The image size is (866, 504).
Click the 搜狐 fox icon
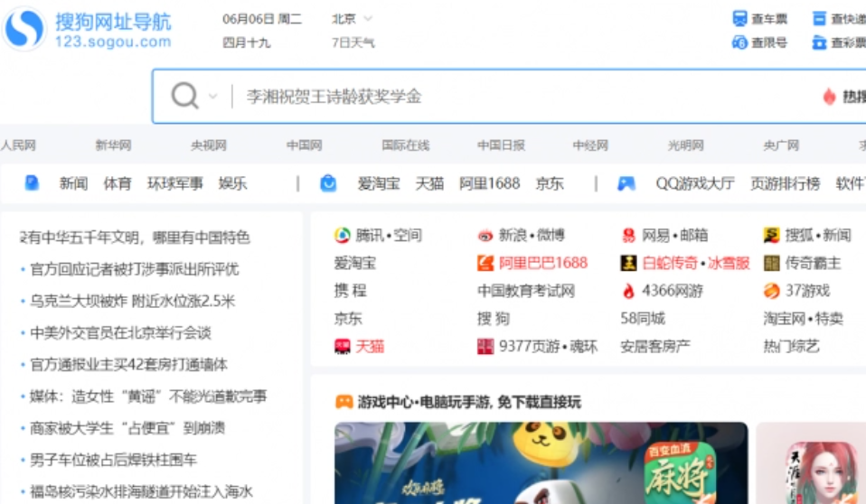[x=772, y=236]
